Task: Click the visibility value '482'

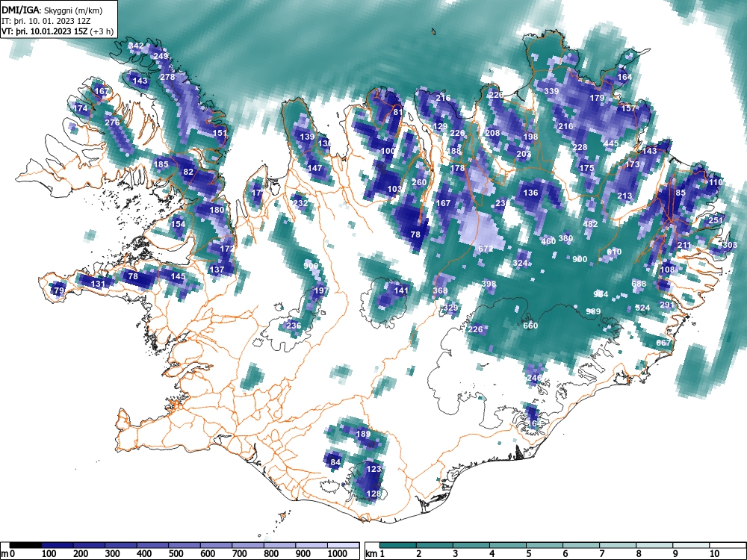Action: [x=590, y=224]
